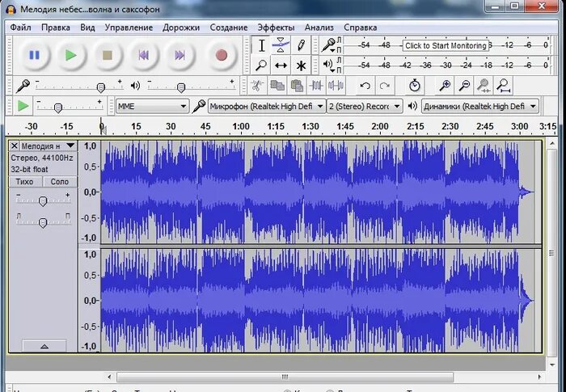
Task: Select the Selection (I-beam) tool
Action: point(261,45)
